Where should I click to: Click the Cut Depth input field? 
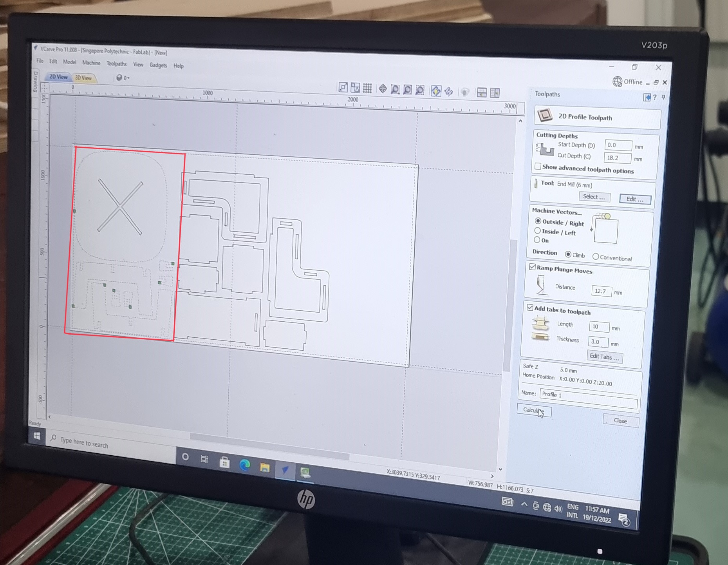pos(617,158)
